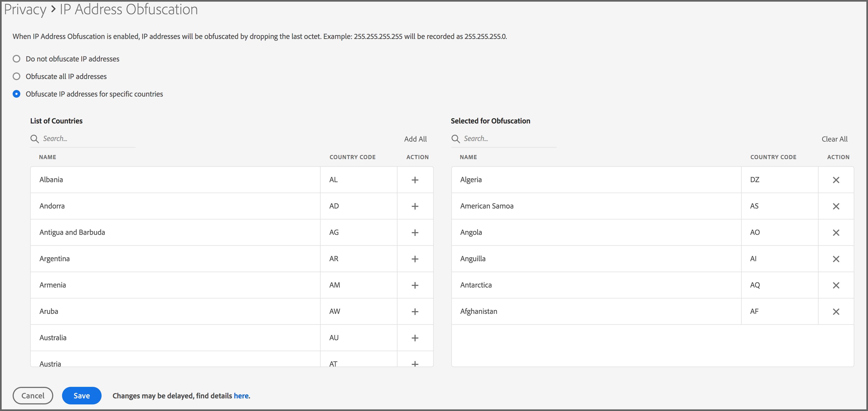Focus List of Countries search field
The width and height of the screenshot is (868, 411).
88,139
